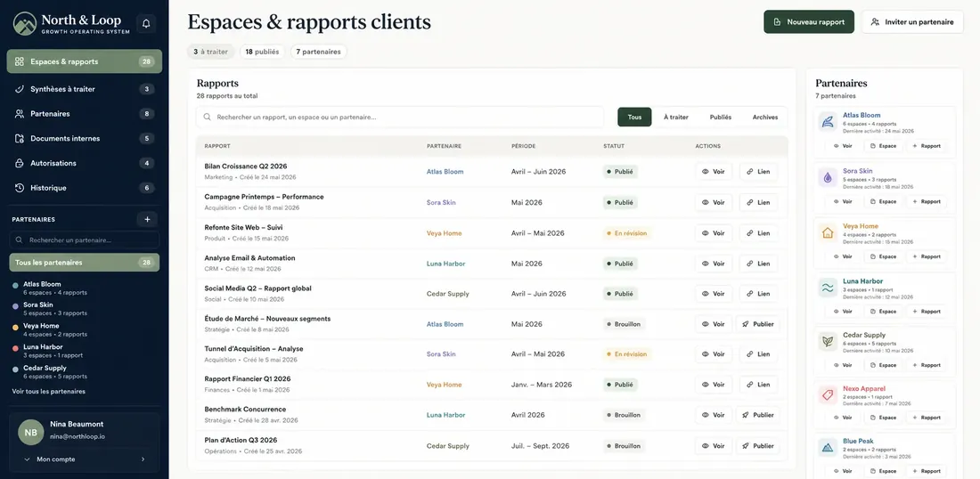The width and height of the screenshot is (980, 479).
Task: Open the notifications bell
Action: pos(146,24)
